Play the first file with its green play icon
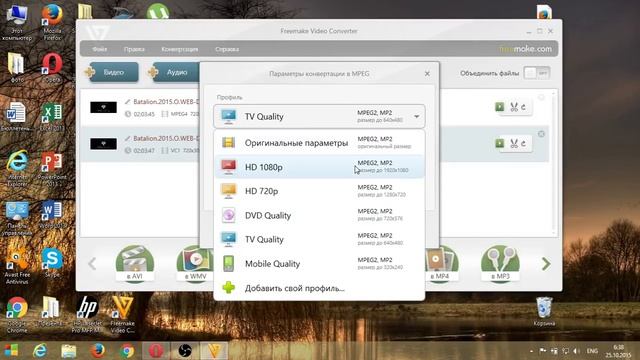 500,107
